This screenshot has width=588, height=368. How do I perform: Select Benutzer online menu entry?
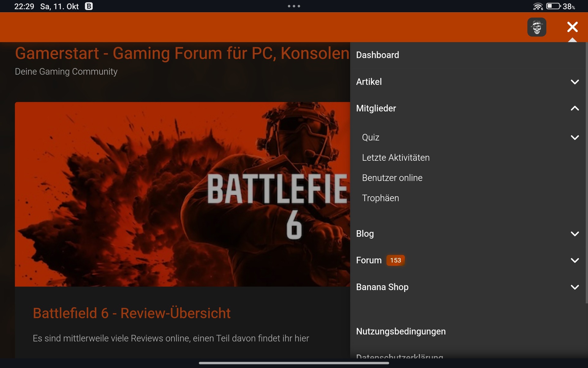pyautogui.click(x=392, y=178)
